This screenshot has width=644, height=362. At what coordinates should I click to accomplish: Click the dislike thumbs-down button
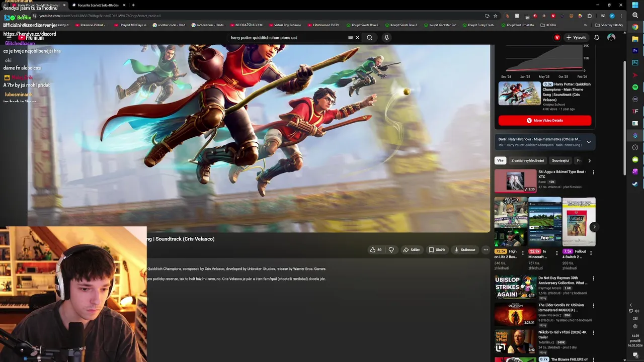click(x=391, y=250)
